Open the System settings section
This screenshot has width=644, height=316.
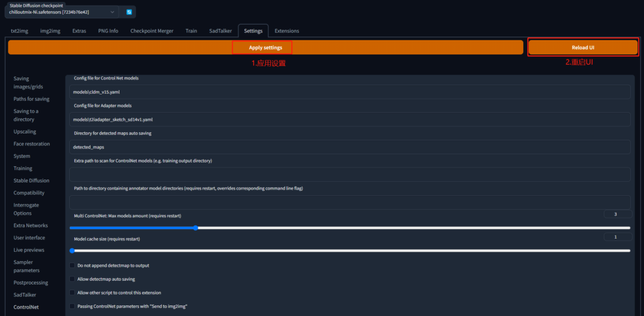pyautogui.click(x=22, y=156)
